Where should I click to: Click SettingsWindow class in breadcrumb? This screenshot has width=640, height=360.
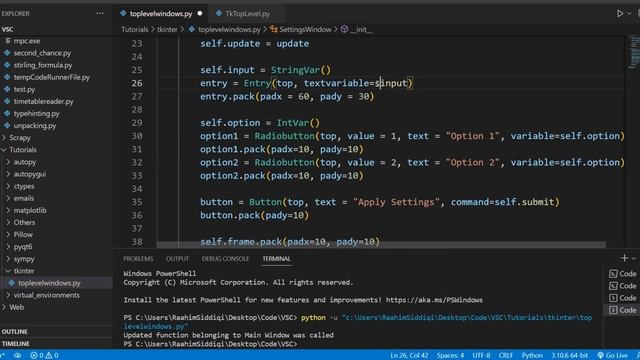point(305,29)
